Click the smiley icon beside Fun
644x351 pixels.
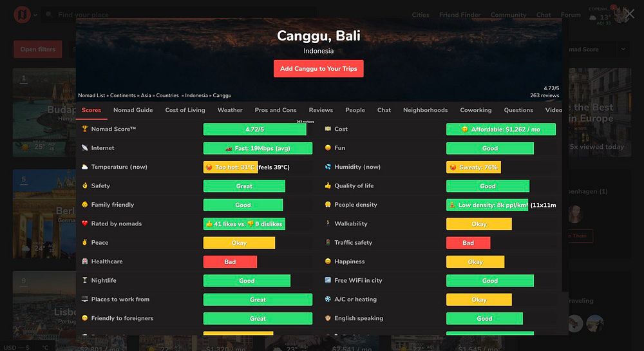328,147
